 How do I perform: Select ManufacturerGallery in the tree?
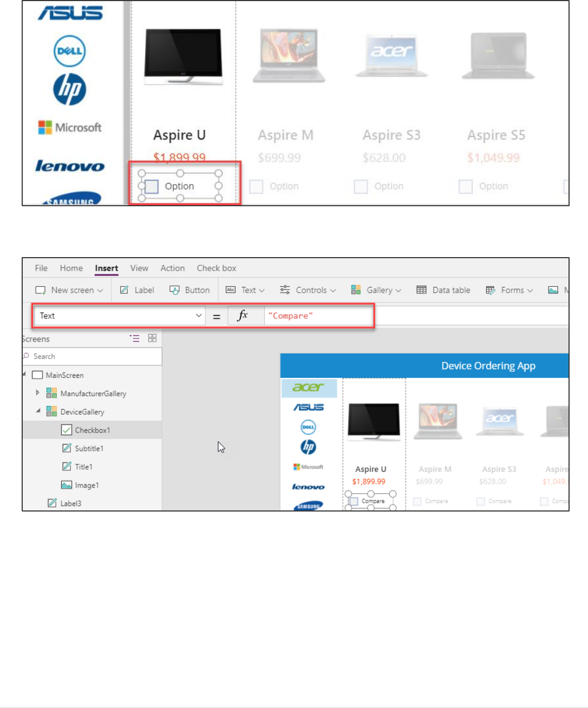[x=93, y=394]
